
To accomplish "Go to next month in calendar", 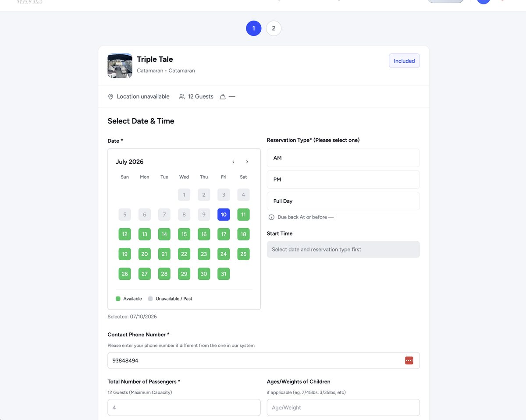I will [x=247, y=162].
